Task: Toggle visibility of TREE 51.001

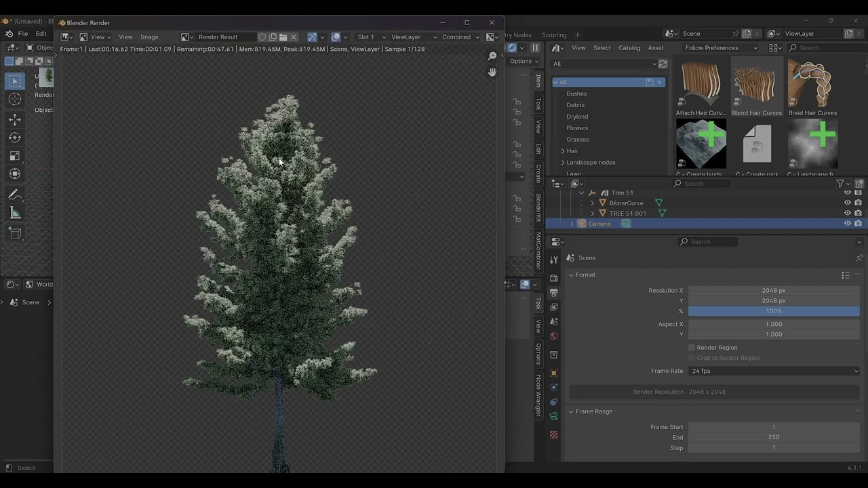Action: coord(847,213)
